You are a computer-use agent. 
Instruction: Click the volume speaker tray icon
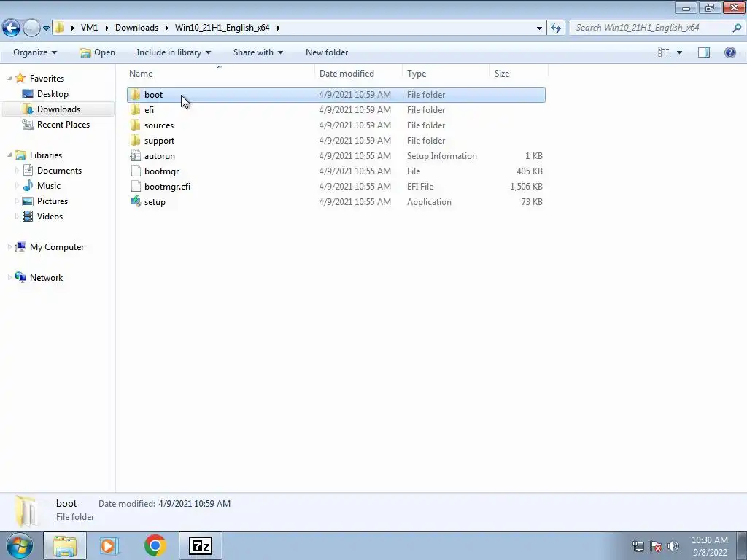[673, 546]
